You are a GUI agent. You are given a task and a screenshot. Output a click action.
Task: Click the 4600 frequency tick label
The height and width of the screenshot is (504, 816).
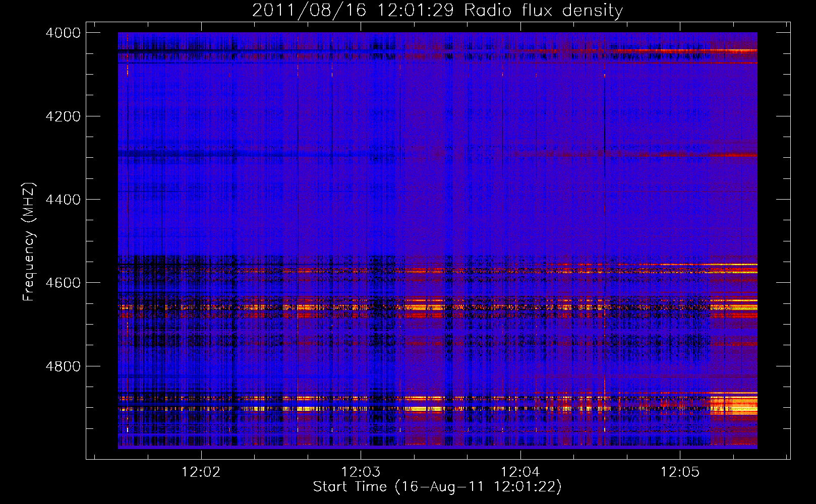coord(63,283)
